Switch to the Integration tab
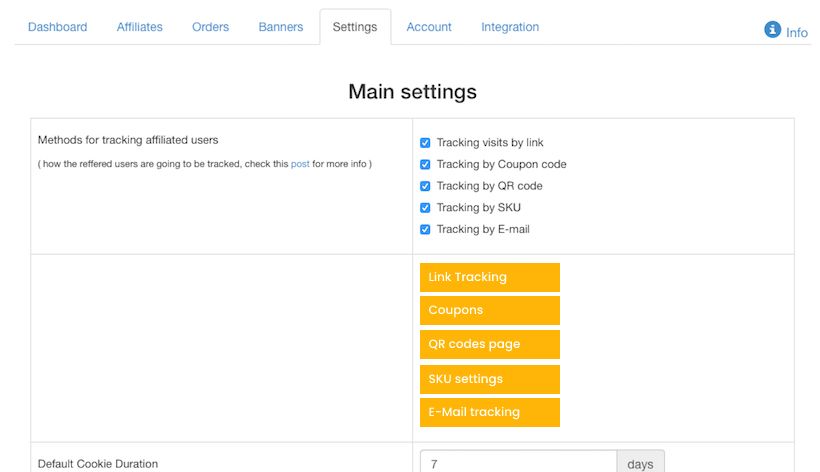Image resolution: width=820 pixels, height=472 pixels. click(510, 27)
